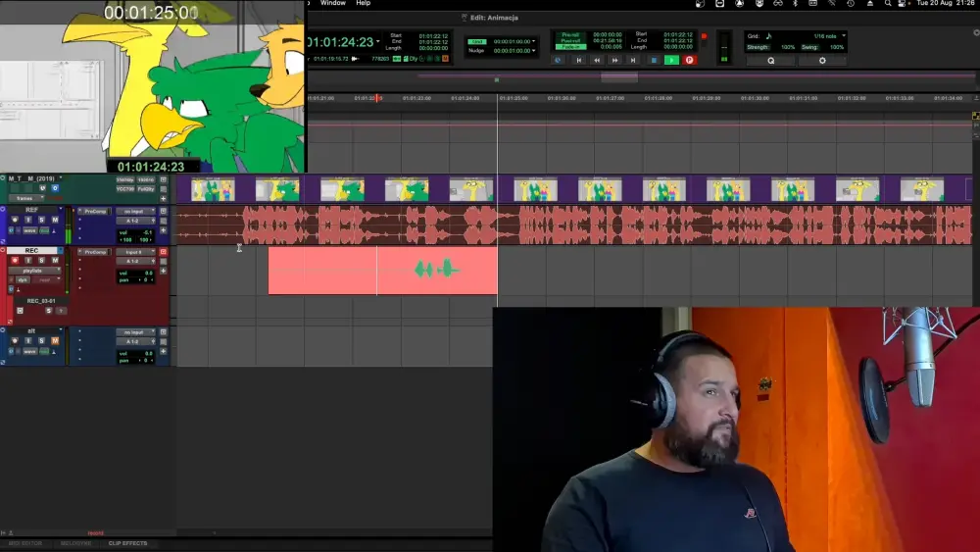
Task: Open Input 8 selector on REC track
Action: tap(134, 252)
